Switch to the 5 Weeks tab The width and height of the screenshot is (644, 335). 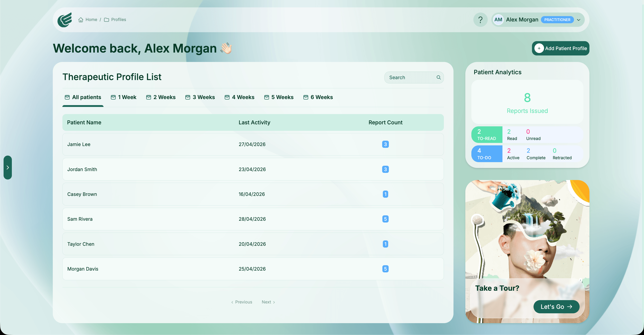tap(279, 97)
